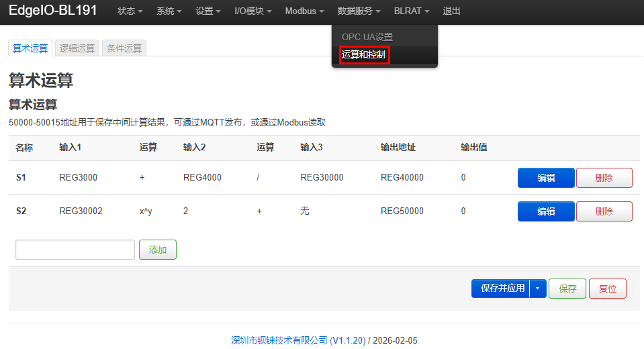Click the 复位 reset button
The image size is (644, 349).
[x=608, y=289]
